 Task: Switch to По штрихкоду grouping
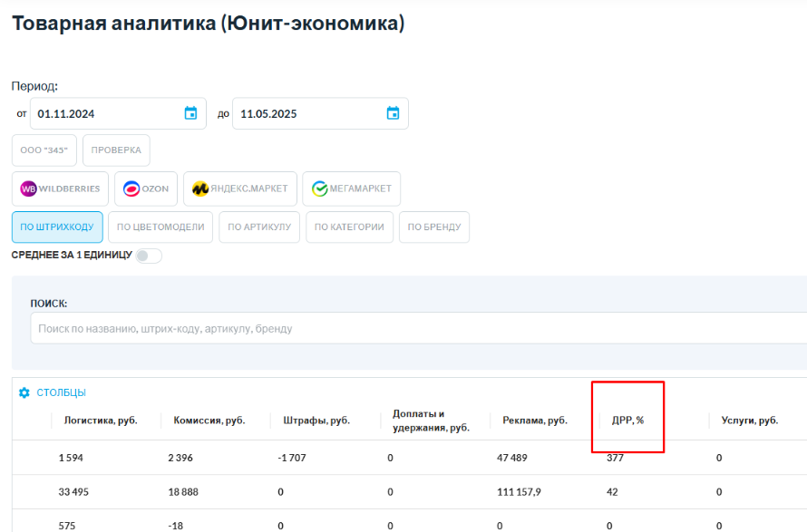point(57,227)
